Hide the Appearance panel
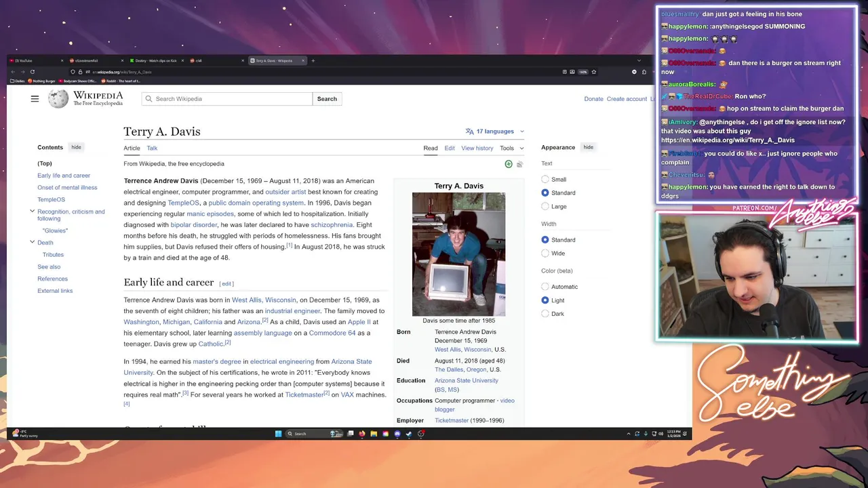Viewport: 868px width, 488px height. pos(588,147)
